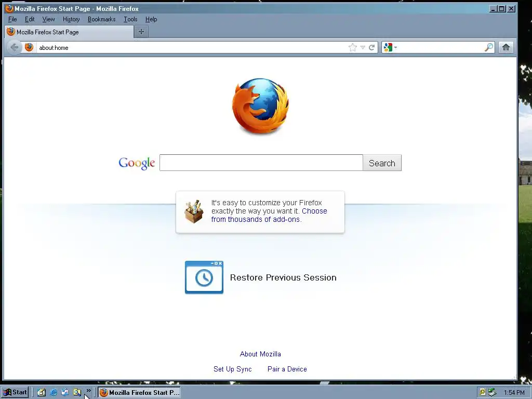Click the large Firefox logo

pos(261,106)
